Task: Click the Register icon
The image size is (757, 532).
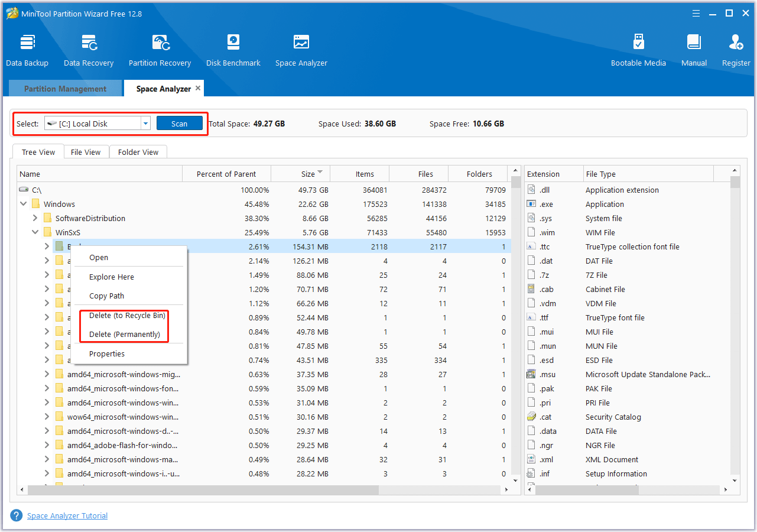Action: tap(735, 49)
